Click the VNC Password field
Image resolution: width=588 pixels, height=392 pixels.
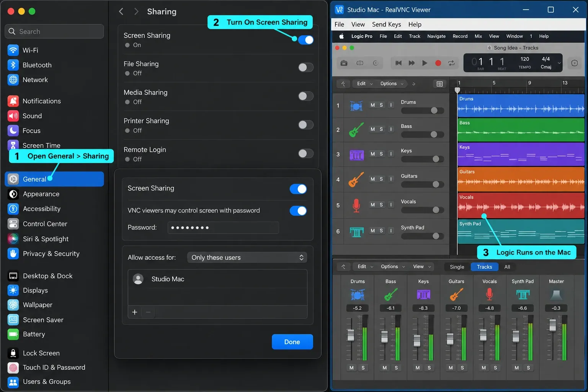(223, 228)
